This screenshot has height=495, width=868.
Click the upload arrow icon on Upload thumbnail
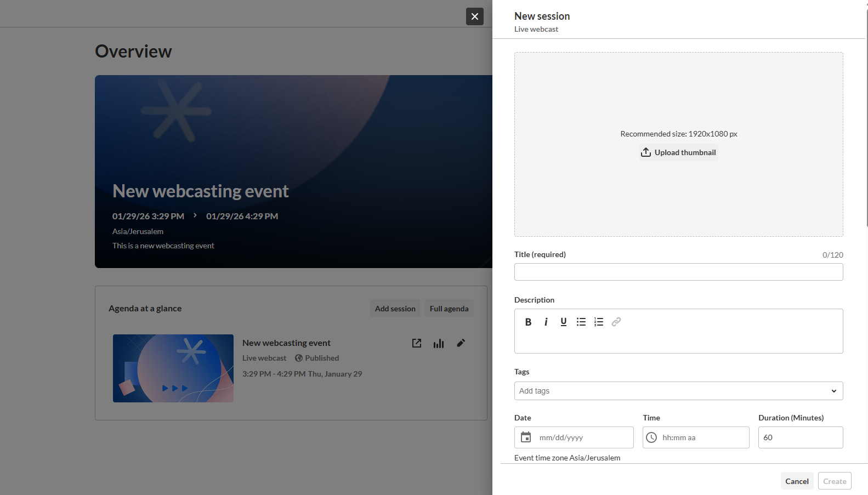(x=646, y=152)
